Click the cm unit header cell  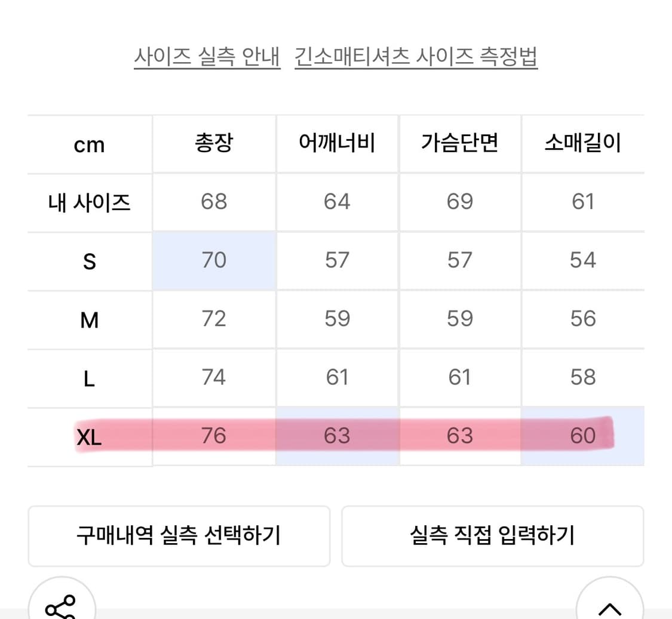click(x=88, y=144)
